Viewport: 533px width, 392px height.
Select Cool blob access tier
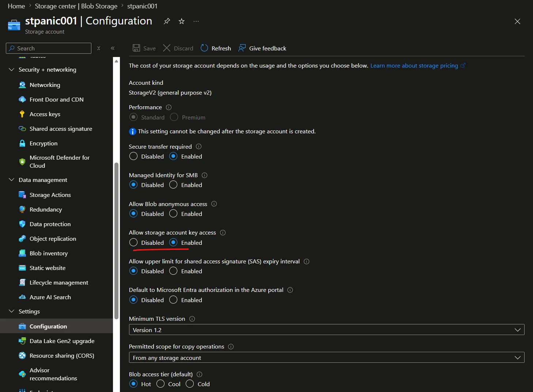point(160,384)
